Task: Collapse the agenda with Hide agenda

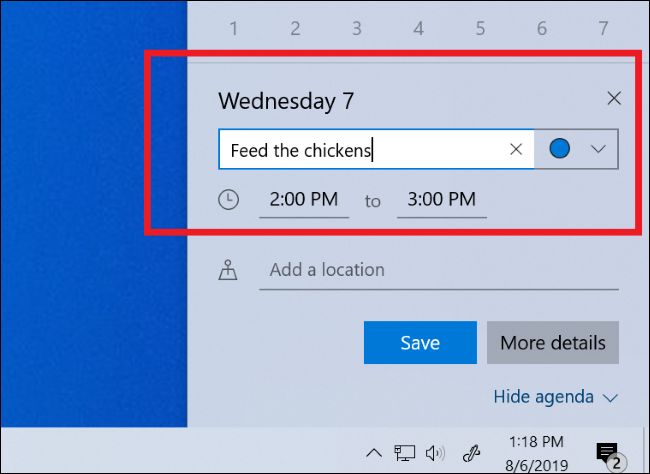Action: [x=555, y=397]
